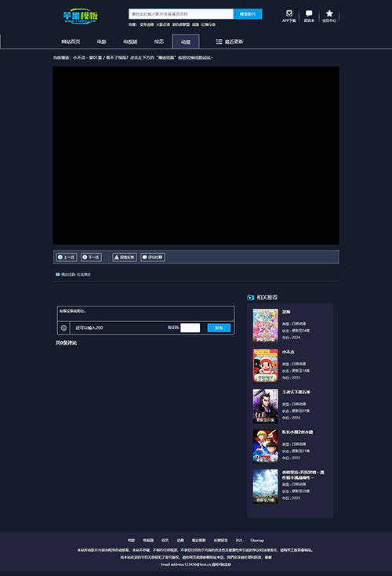Switch to the 电视剧 tab
The image size is (392, 576).
click(130, 42)
